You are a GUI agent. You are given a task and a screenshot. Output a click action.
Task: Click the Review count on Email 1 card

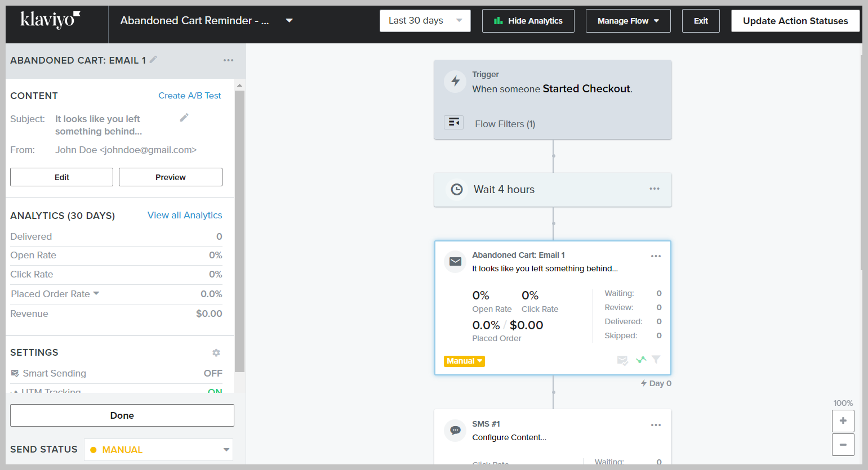coord(659,307)
